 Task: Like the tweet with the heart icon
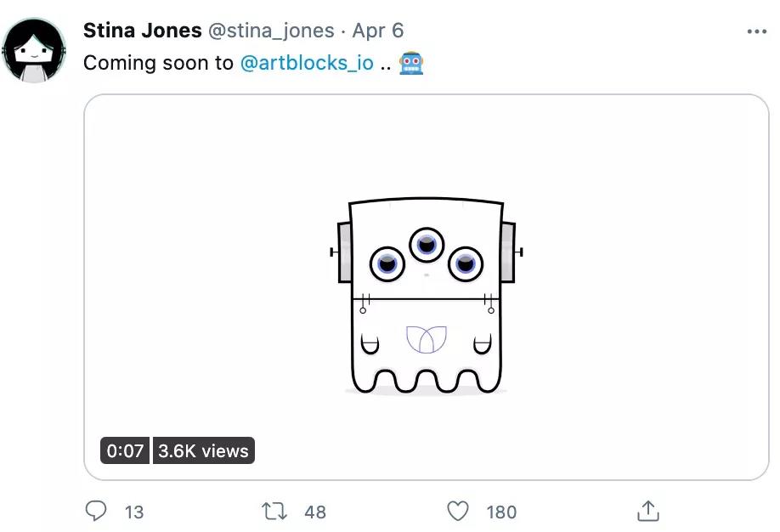coord(458,511)
